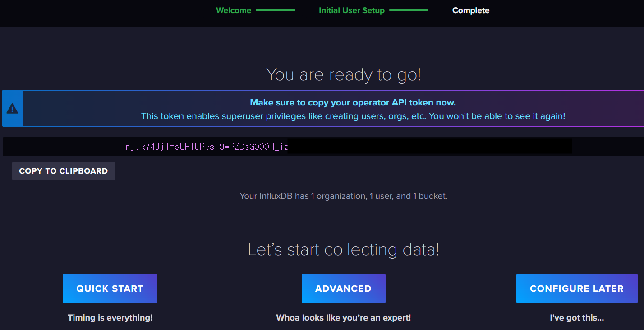Click the operator API token text

point(207,147)
